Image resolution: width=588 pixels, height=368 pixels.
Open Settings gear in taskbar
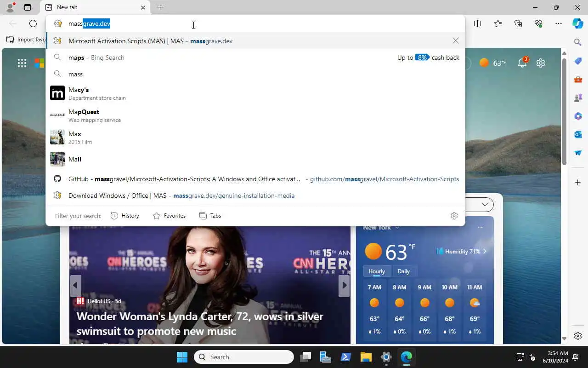pyautogui.click(x=386, y=357)
